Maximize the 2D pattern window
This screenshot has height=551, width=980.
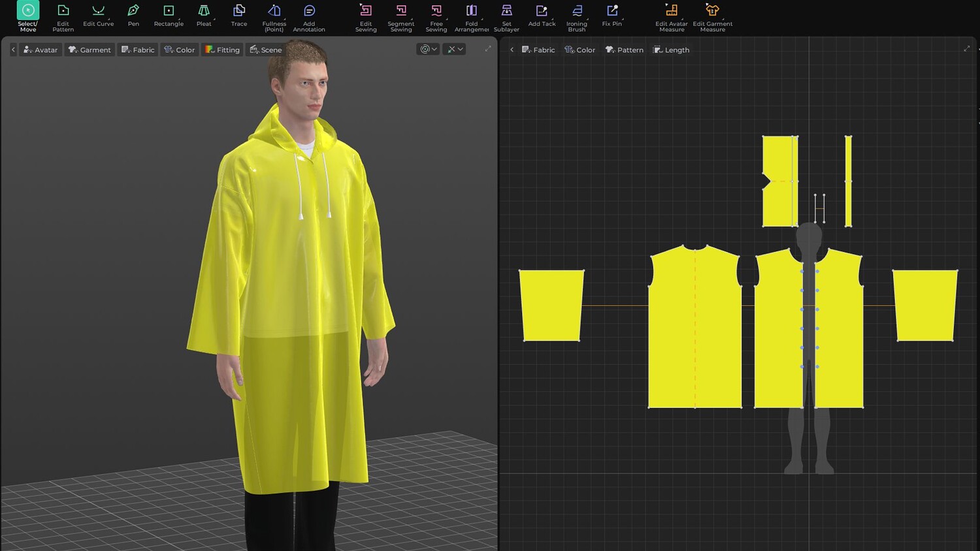(x=967, y=49)
